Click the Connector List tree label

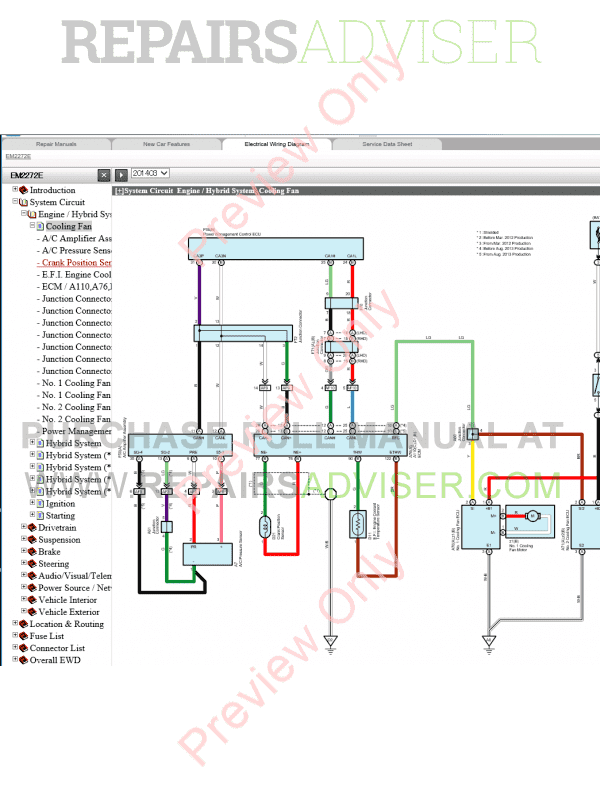[57, 648]
